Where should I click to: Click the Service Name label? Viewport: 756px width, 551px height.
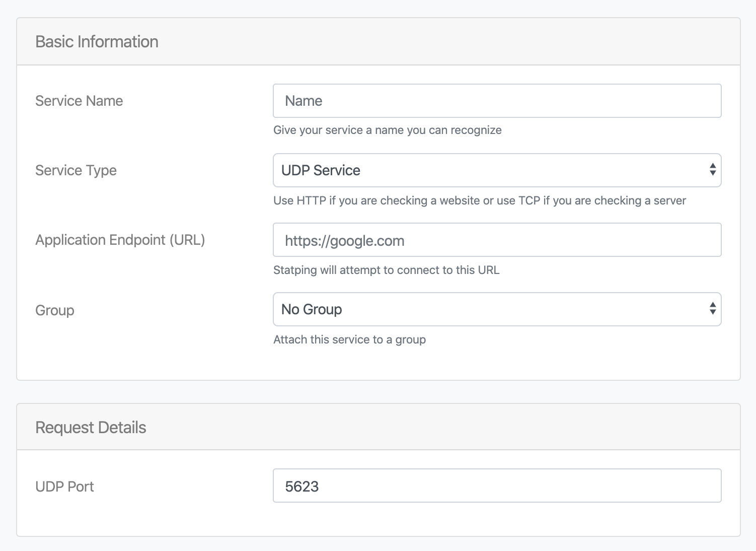pos(79,101)
